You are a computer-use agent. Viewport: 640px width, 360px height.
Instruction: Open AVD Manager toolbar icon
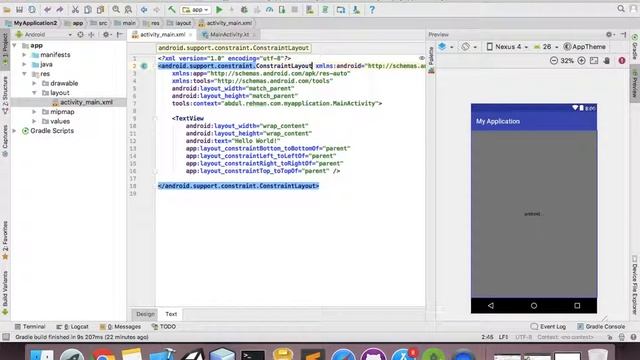(x=340, y=9)
